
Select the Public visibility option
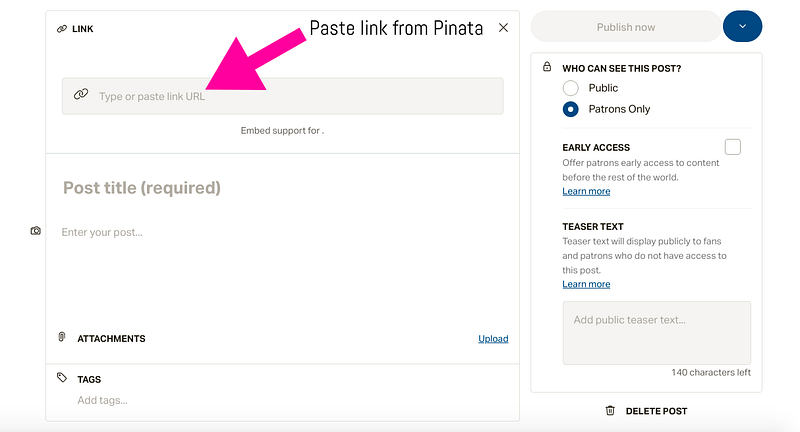[x=571, y=88]
